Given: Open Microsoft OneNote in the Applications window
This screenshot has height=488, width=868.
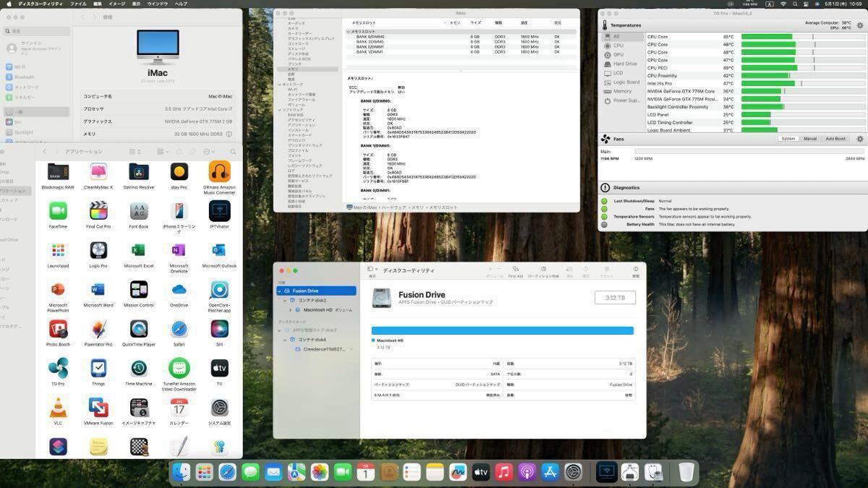Looking at the screenshot, I should coord(179,251).
